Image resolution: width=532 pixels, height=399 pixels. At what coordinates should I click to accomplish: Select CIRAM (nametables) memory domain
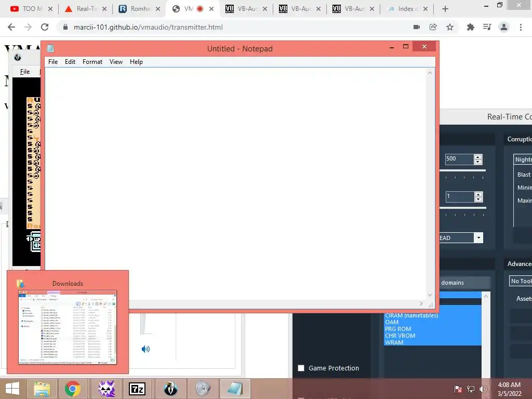coord(411,315)
